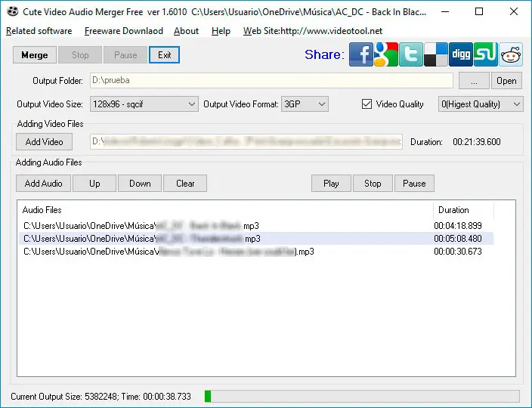Viewport: 532px width, 408px height.
Task: Select audio file with duration 00:05:08.480
Action: click(x=256, y=239)
